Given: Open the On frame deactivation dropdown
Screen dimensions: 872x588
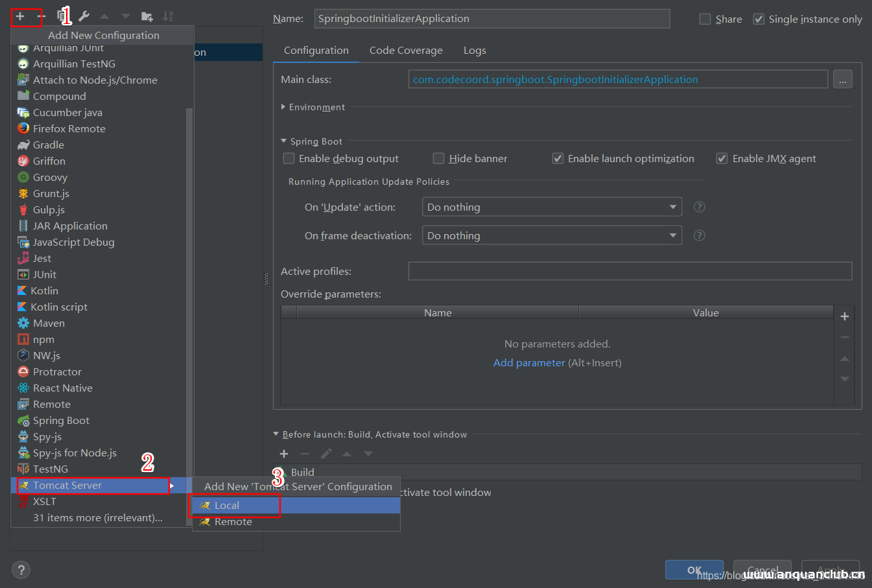Looking at the screenshot, I should pyautogui.click(x=552, y=236).
